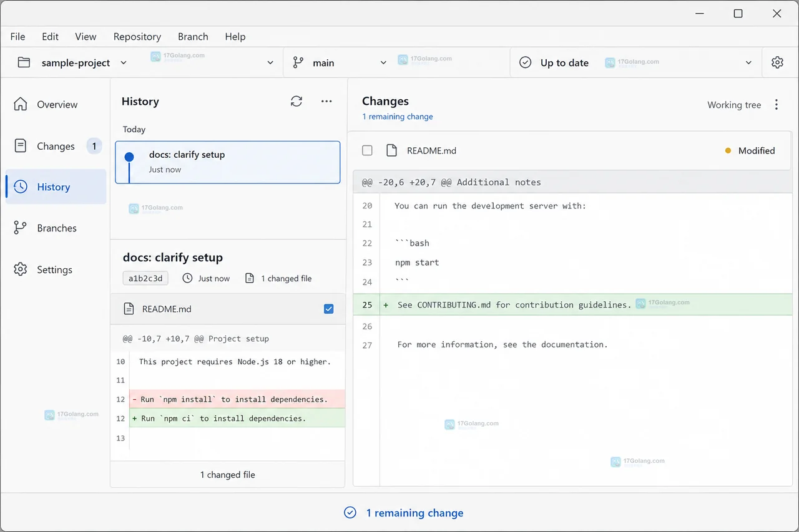Click README.md file icon in Changes panel
This screenshot has height=532, width=799.
(x=391, y=150)
